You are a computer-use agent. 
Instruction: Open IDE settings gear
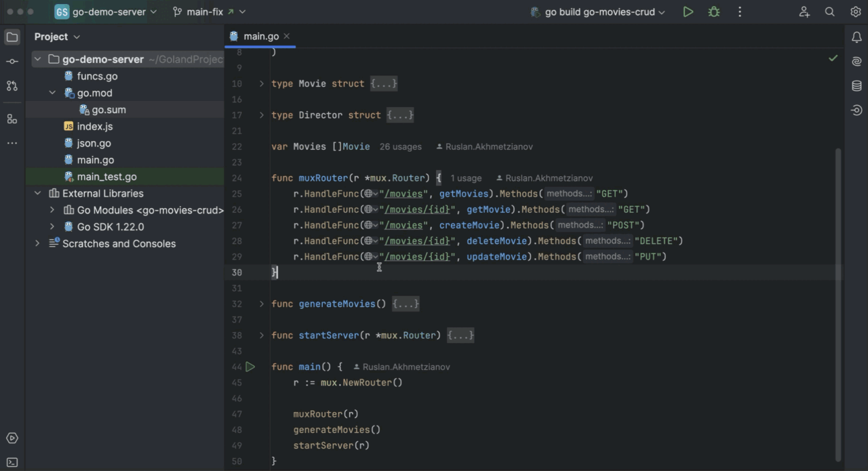click(855, 12)
